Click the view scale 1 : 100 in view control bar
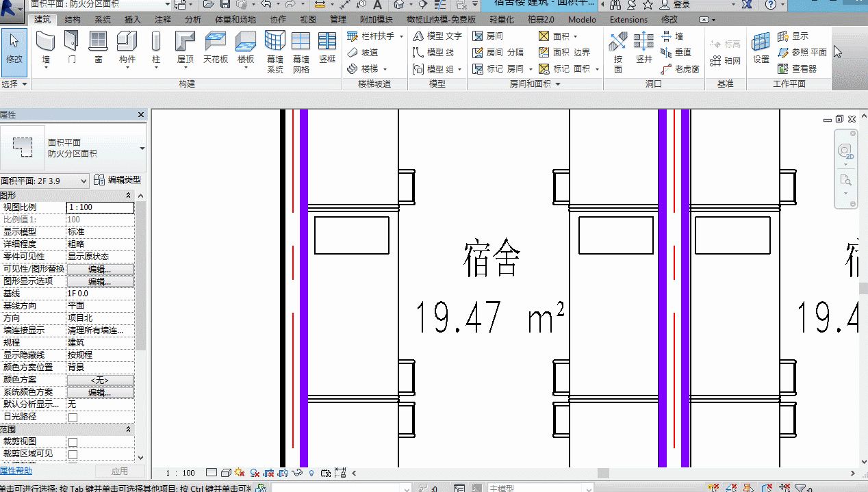 (x=181, y=473)
